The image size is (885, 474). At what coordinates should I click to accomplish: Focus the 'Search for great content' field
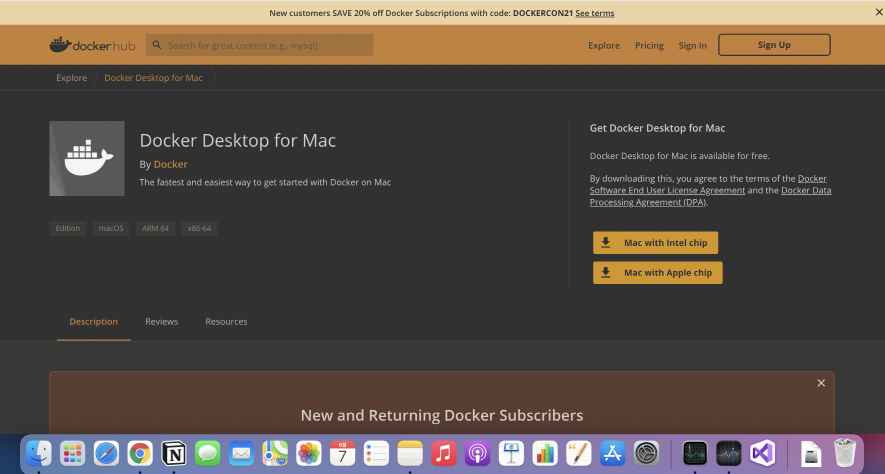point(259,45)
